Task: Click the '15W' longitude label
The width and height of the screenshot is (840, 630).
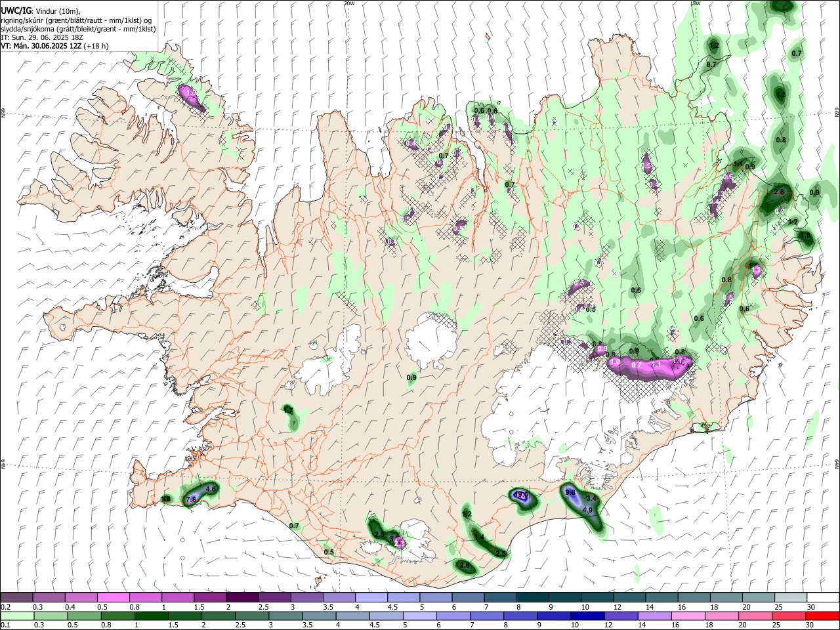Action: [x=695, y=3]
